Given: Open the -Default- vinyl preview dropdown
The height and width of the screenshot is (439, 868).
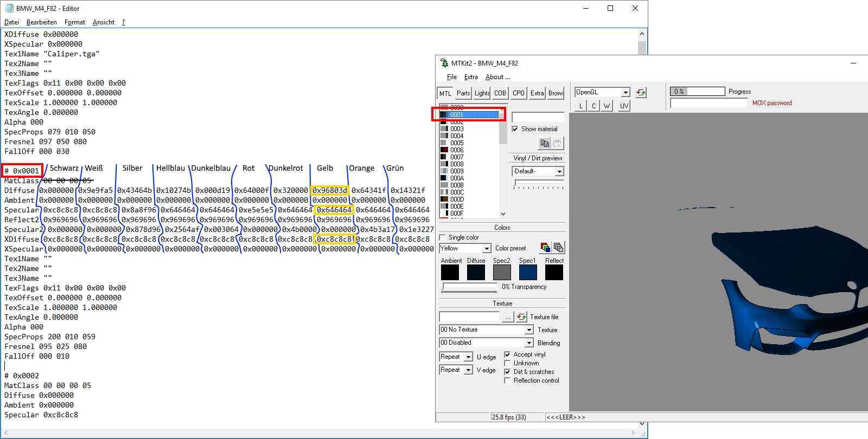Looking at the screenshot, I should [x=559, y=171].
